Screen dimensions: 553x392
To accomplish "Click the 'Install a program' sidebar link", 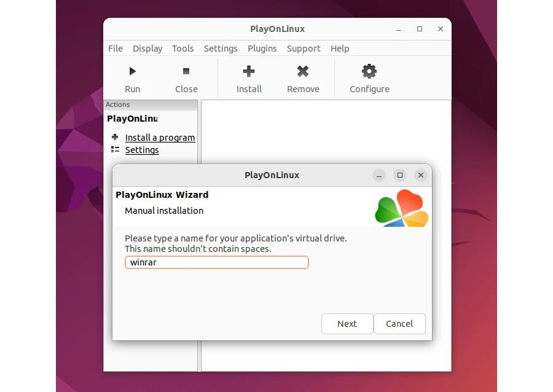I will click(160, 138).
